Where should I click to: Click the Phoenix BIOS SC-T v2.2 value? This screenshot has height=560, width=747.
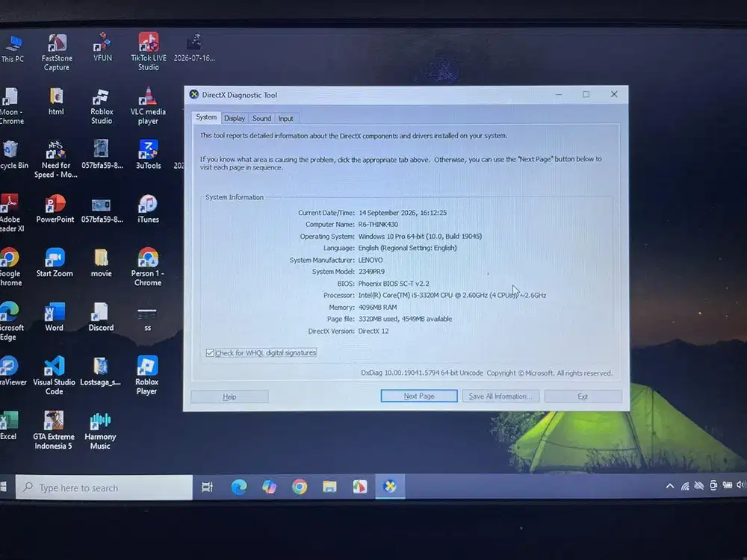pyautogui.click(x=394, y=283)
